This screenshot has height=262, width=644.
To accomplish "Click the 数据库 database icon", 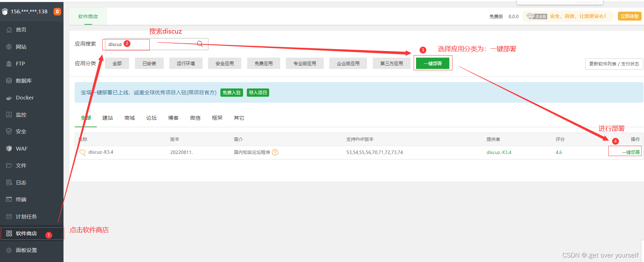I will (9, 81).
